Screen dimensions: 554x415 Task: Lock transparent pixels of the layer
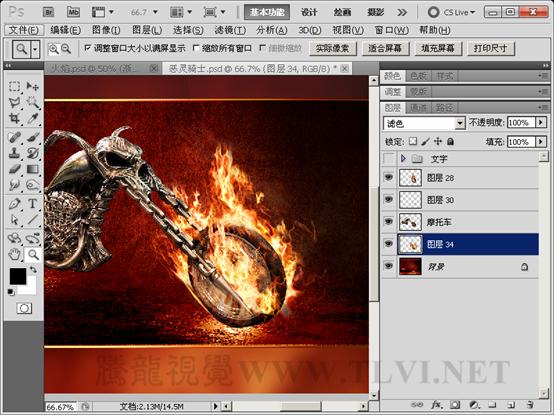[x=413, y=142]
